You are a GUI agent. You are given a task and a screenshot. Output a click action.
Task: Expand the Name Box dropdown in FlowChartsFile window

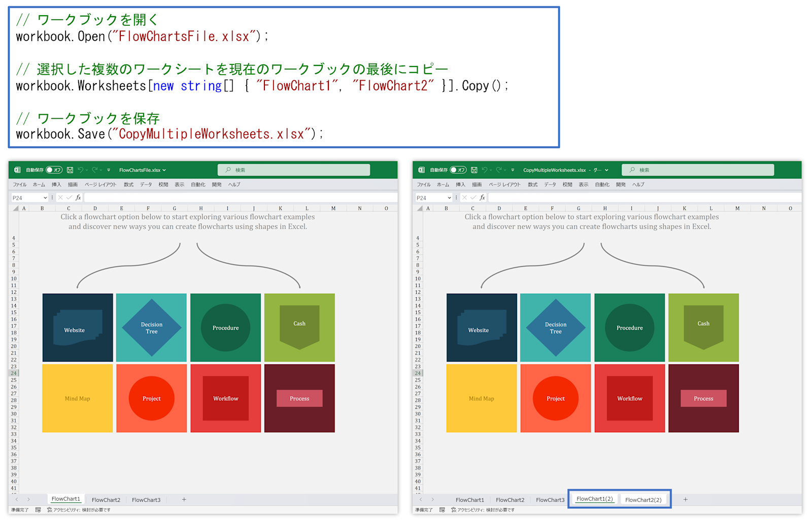pyautogui.click(x=45, y=198)
